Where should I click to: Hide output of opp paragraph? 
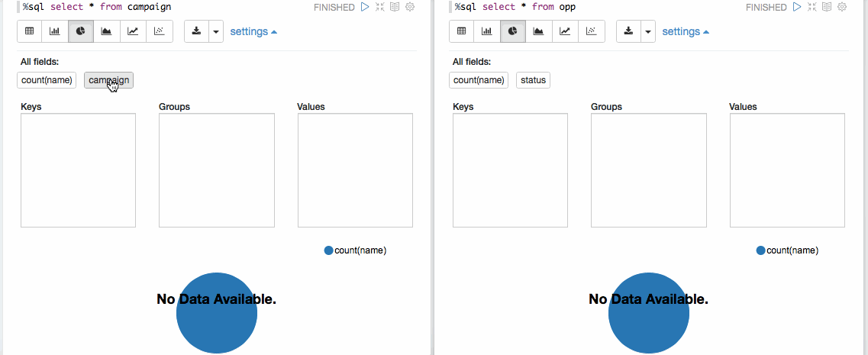(827, 7)
